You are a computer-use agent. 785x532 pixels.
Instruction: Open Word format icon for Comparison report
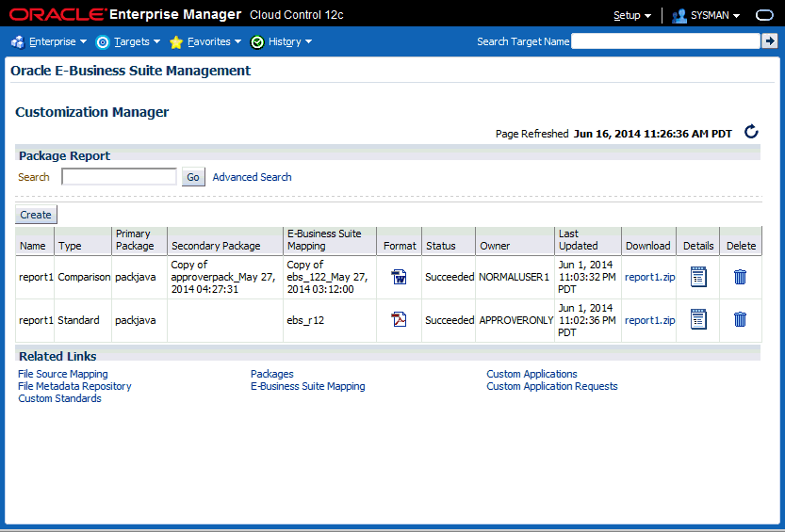pyautogui.click(x=399, y=277)
